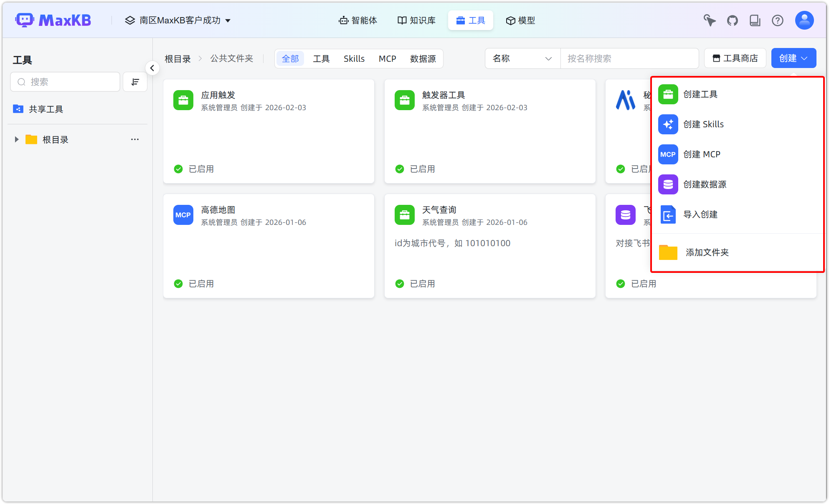Click the 按名称搜索 search field
The height and width of the screenshot is (504, 829).
(x=629, y=58)
